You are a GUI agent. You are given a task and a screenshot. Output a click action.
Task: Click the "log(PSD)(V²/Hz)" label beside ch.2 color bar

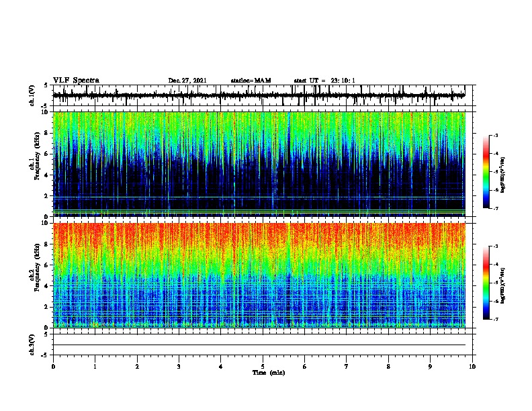[x=502, y=285]
